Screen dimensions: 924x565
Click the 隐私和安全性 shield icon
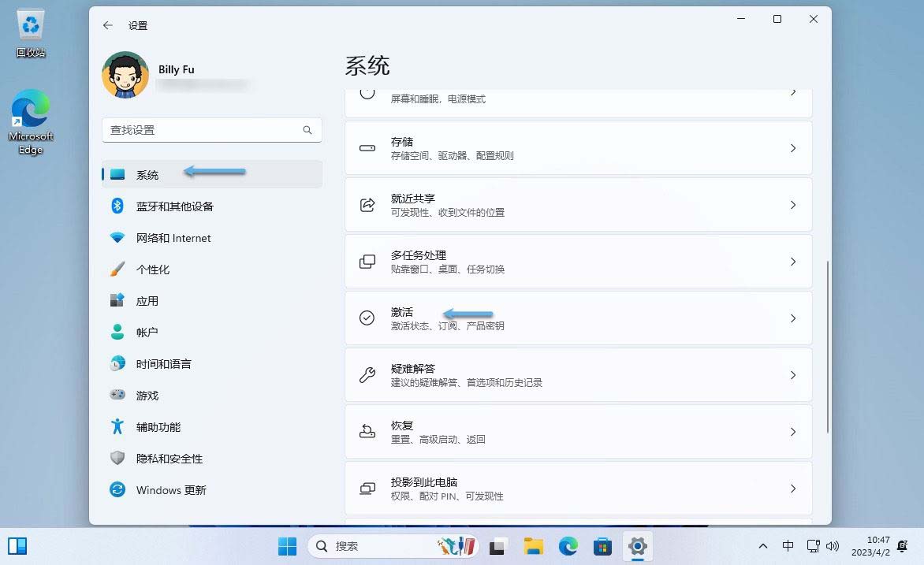(117, 459)
